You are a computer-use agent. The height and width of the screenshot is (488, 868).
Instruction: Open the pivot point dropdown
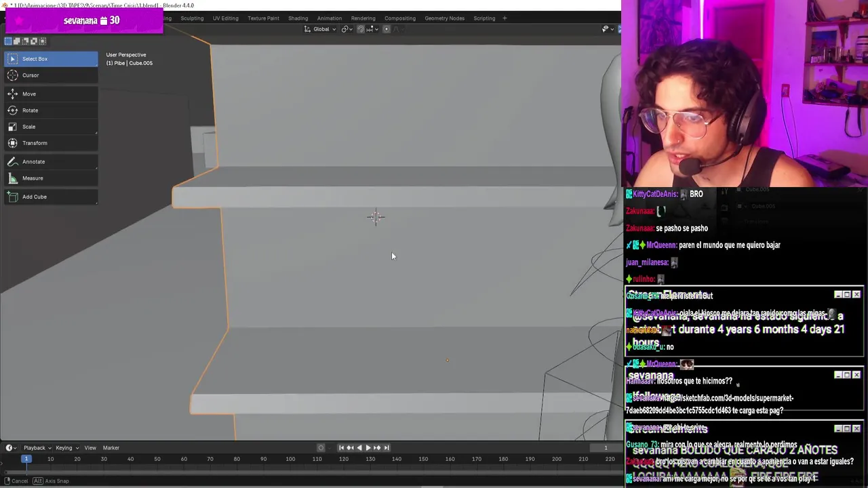(x=347, y=29)
